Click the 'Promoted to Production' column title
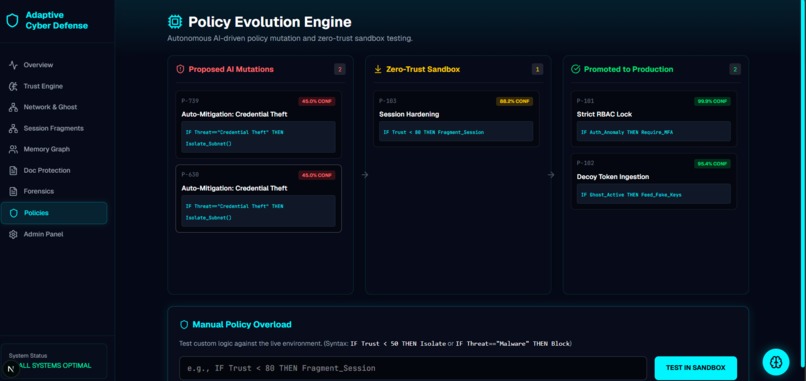806x381 pixels. [x=629, y=69]
